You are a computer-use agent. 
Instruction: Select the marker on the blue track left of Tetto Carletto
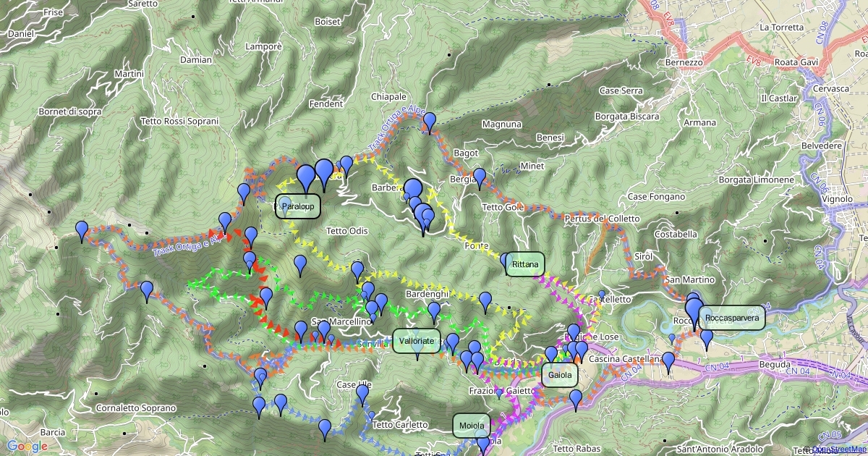tap(325, 429)
